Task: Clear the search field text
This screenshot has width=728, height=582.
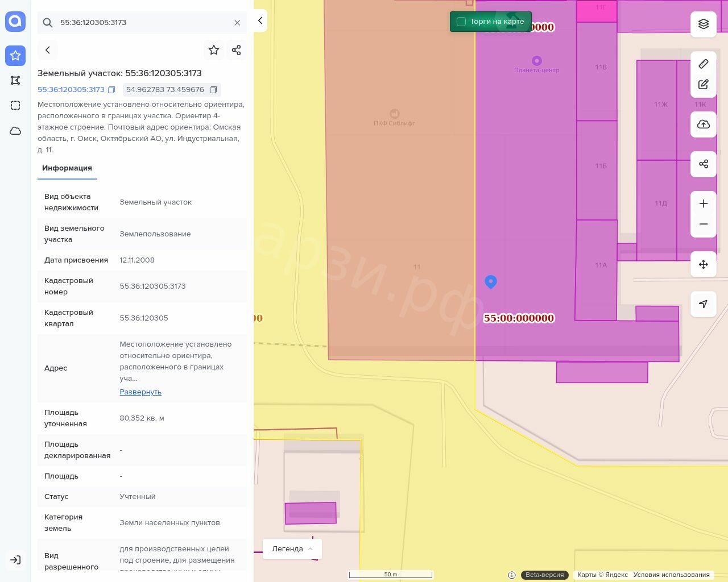Action: click(x=237, y=23)
